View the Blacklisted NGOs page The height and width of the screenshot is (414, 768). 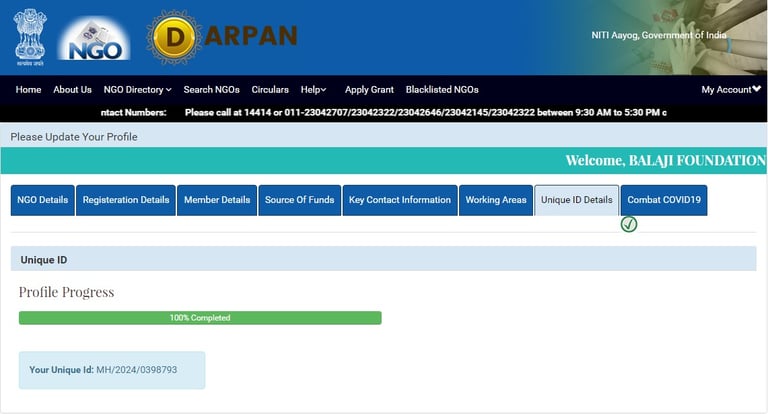click(442, 90)
